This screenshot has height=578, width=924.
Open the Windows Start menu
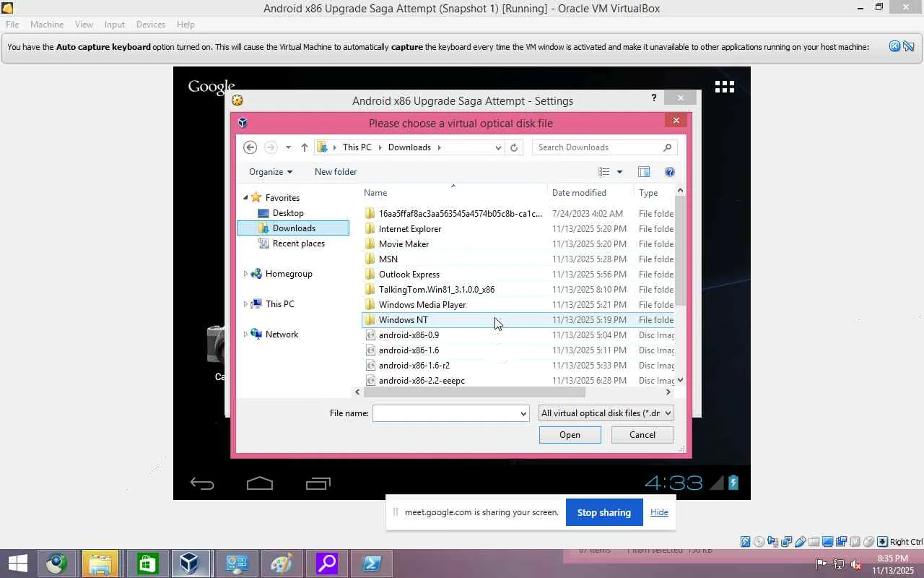[x=17, y=564]
